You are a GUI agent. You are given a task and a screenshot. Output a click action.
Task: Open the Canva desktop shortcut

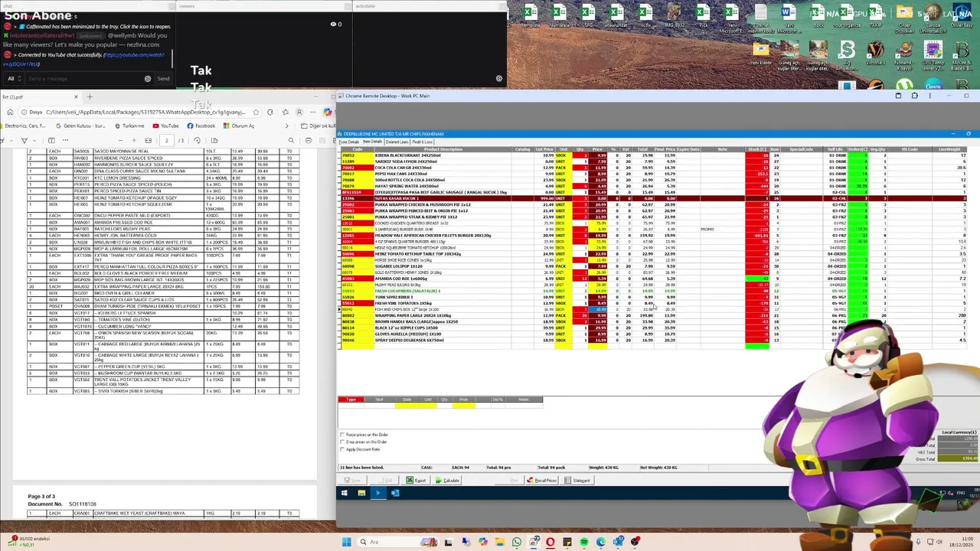pyautogui.click(x=933, y=86)
